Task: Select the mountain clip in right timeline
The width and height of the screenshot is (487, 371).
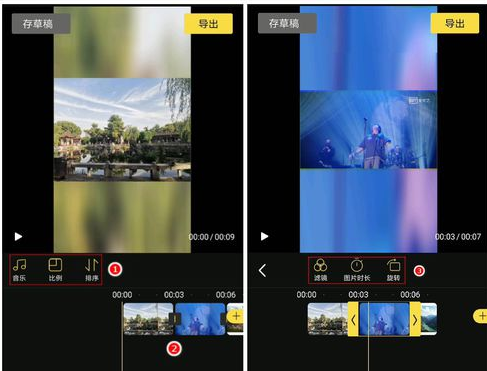Action: (x=429, y=319)
